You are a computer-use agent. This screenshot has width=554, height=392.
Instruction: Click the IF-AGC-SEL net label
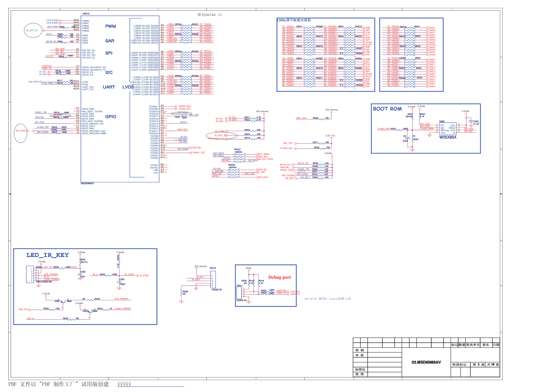click(x=286, y=148)
